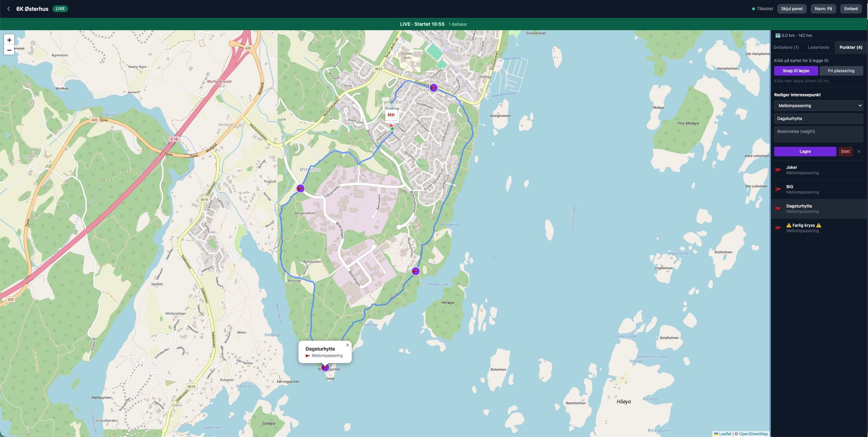Hide the side panel with Skjul panel
Image resolution: width=868 pixels, height=437 pixels.
point(792,9)
